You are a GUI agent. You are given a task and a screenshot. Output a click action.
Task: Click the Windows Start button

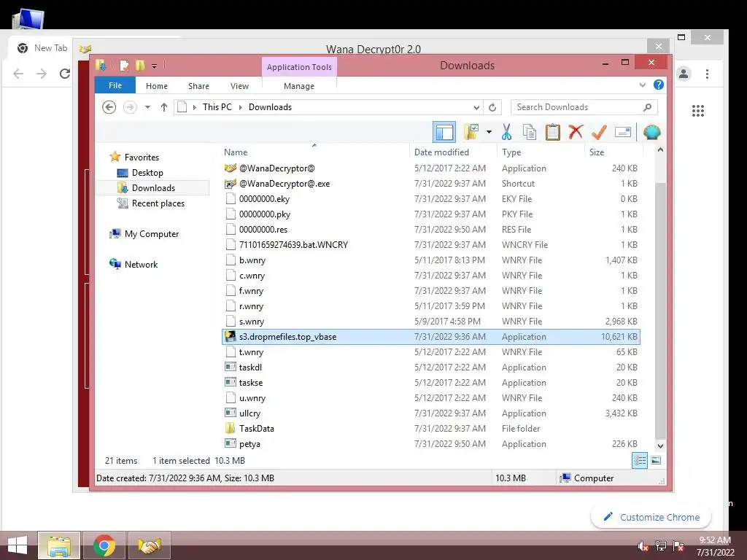point(18,545)
